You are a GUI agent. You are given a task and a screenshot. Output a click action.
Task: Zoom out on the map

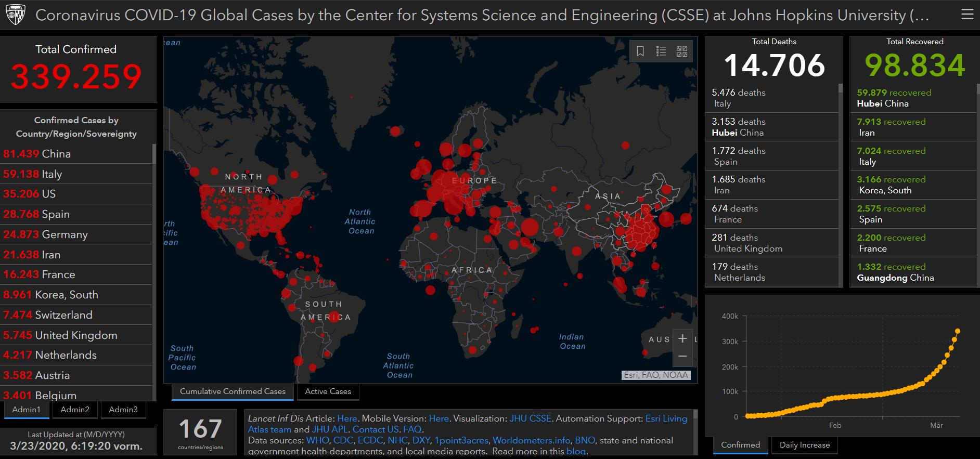(682, 357)
